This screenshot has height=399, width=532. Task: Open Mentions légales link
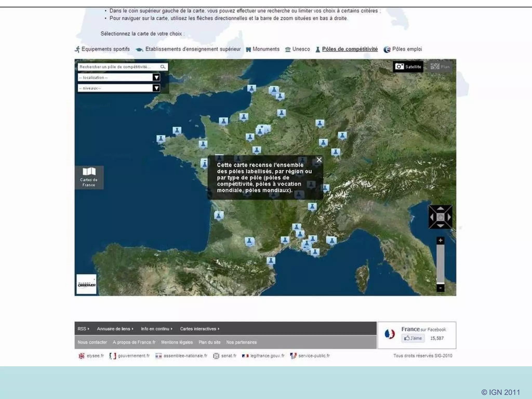click(177, 342)
